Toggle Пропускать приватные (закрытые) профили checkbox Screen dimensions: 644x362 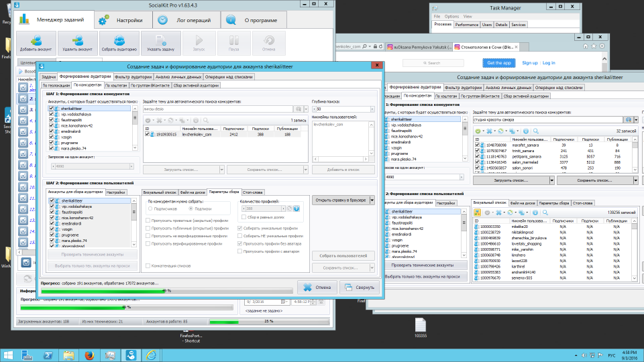tap(148, 221)
